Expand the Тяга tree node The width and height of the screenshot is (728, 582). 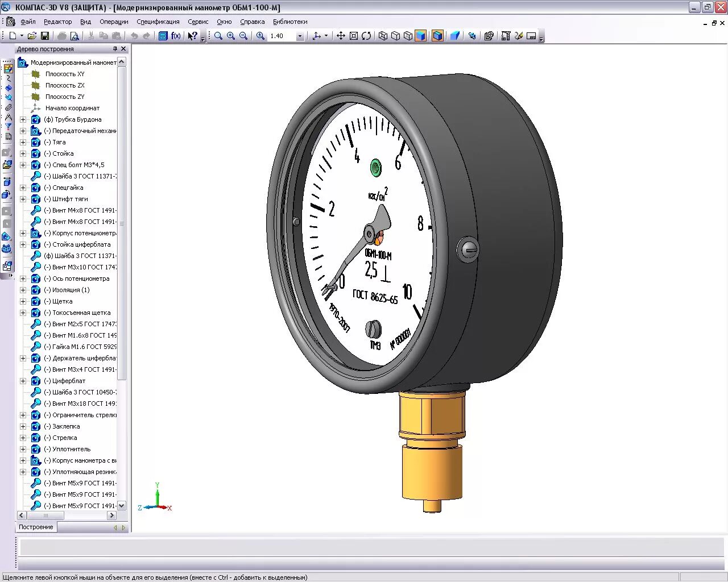[x=23, y=142]
